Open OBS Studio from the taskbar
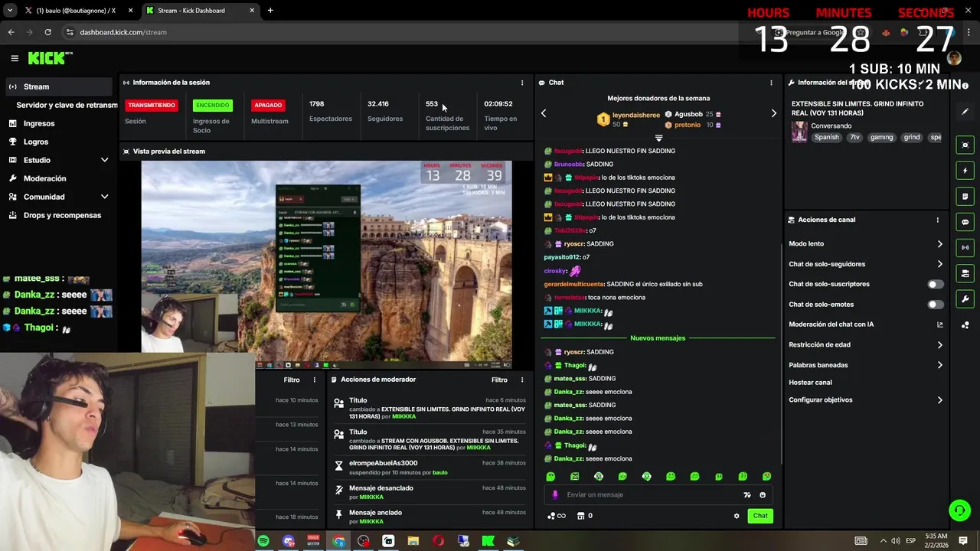980x551 pixels. click(x=363, y=541)
